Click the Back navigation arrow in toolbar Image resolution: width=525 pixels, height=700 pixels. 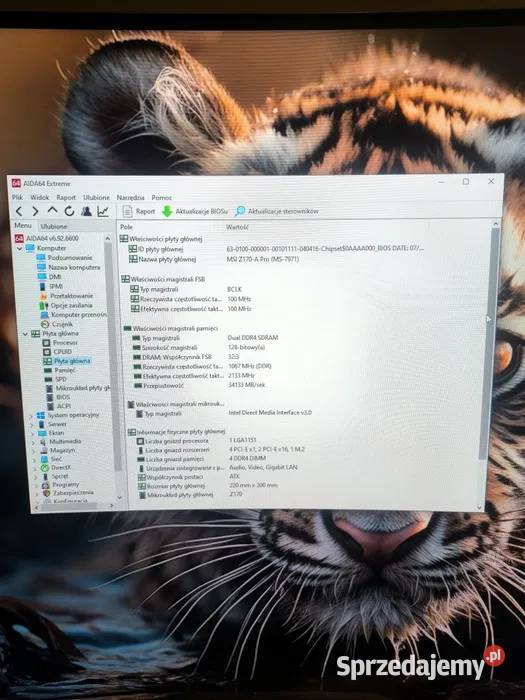click(19, 211)
